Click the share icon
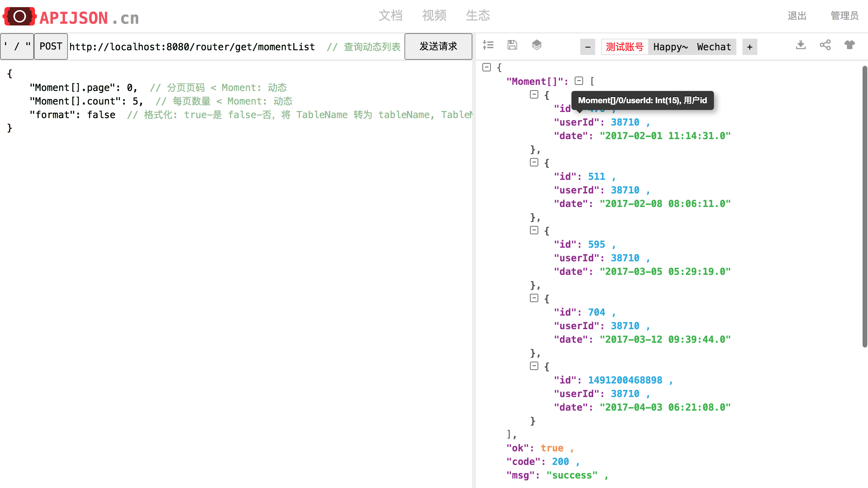 click(x=825, y=45)
